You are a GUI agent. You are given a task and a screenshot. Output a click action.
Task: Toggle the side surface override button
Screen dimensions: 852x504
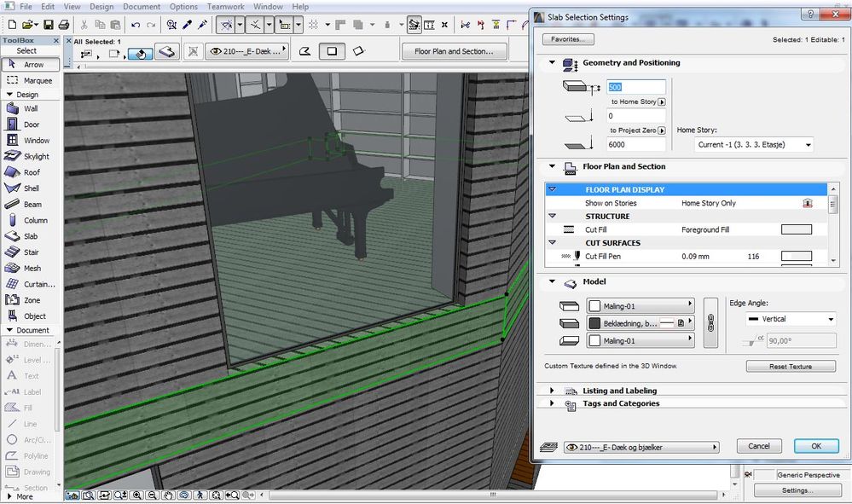point(681,323)
